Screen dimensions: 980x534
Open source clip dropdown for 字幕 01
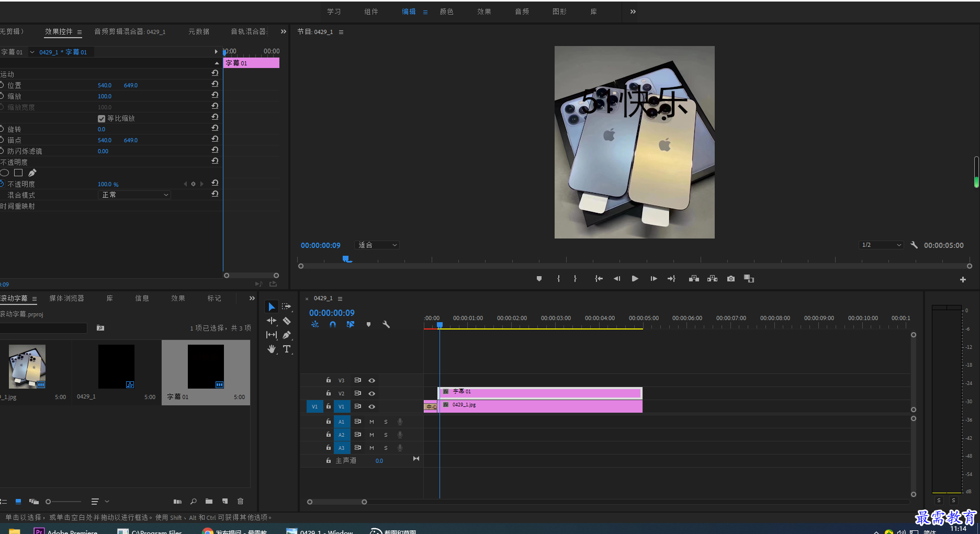tap(32, 52)
